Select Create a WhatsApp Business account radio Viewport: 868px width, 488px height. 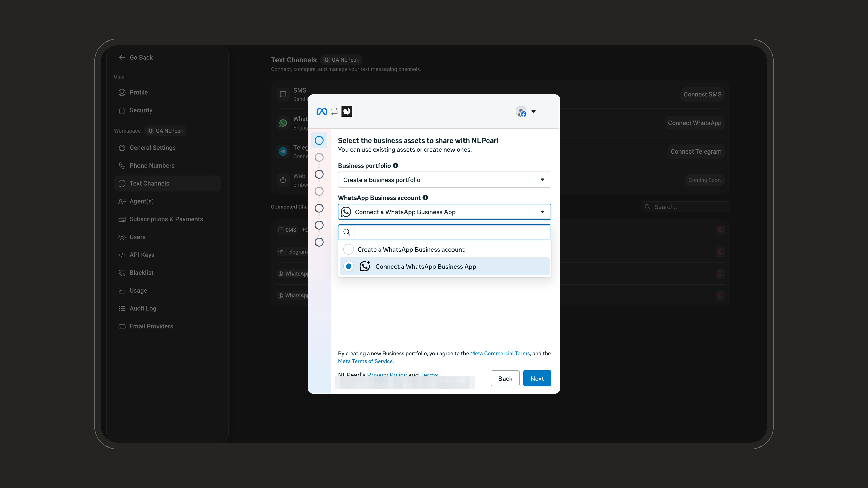tap(348, 250)
